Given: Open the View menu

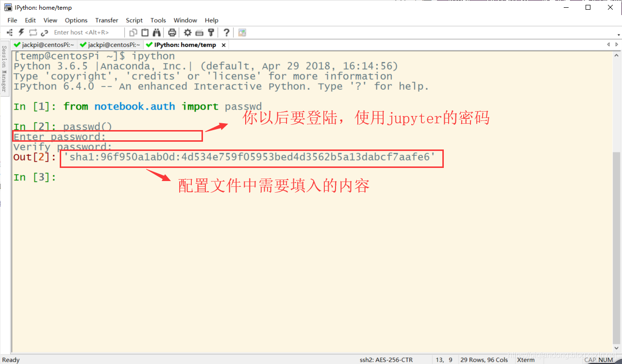Looking at the screenshot, I should [50, 20].
